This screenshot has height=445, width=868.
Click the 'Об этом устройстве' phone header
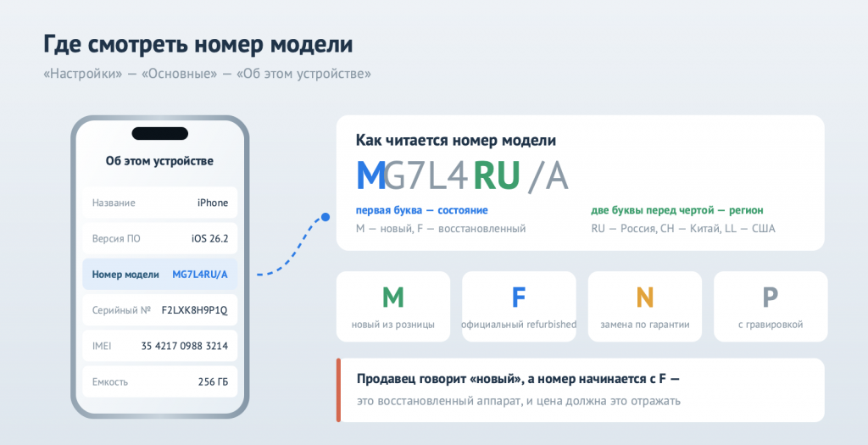tap(159, 161)
